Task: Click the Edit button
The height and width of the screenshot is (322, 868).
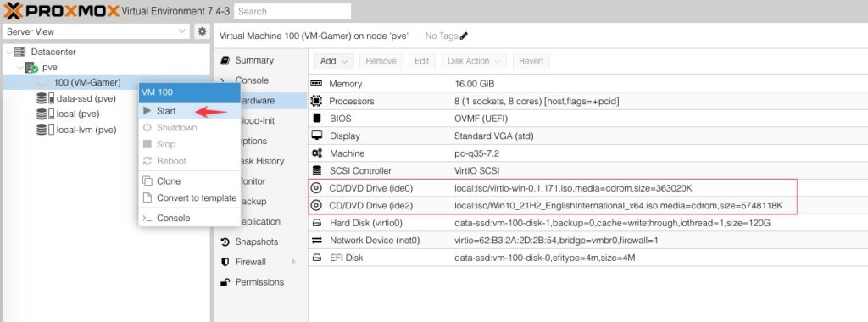Action: pyautogui.click(x=422, y=61)
